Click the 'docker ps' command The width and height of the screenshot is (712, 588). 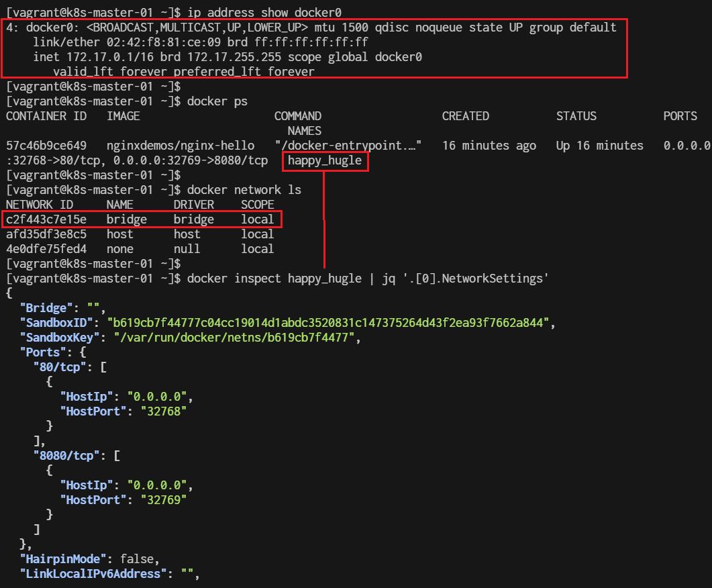[217, 102]
